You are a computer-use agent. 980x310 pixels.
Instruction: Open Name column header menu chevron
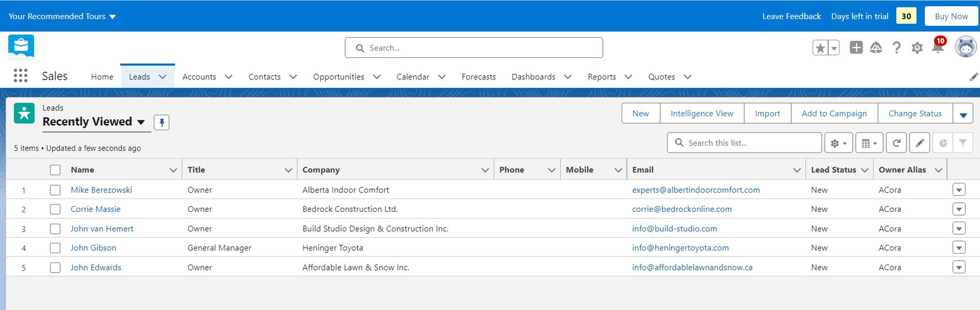coord(173,170)
